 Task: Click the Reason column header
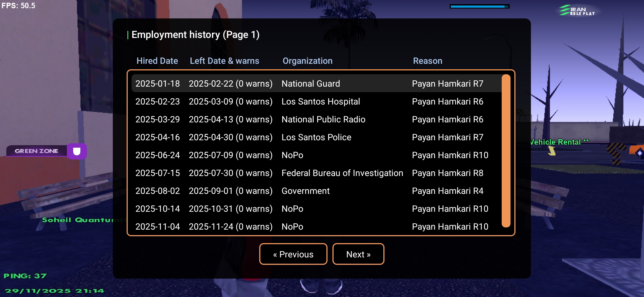point(427,61)
